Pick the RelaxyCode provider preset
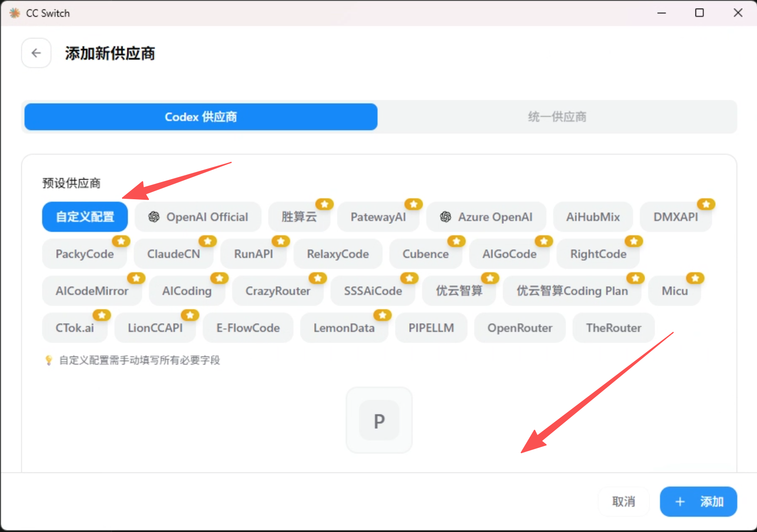 [338, 254]
